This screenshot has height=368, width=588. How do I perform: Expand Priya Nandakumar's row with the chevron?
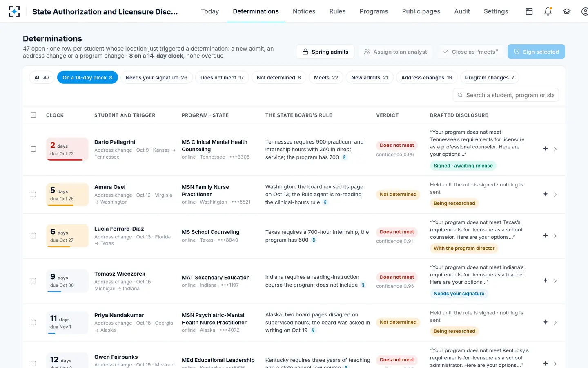(555, 323)
